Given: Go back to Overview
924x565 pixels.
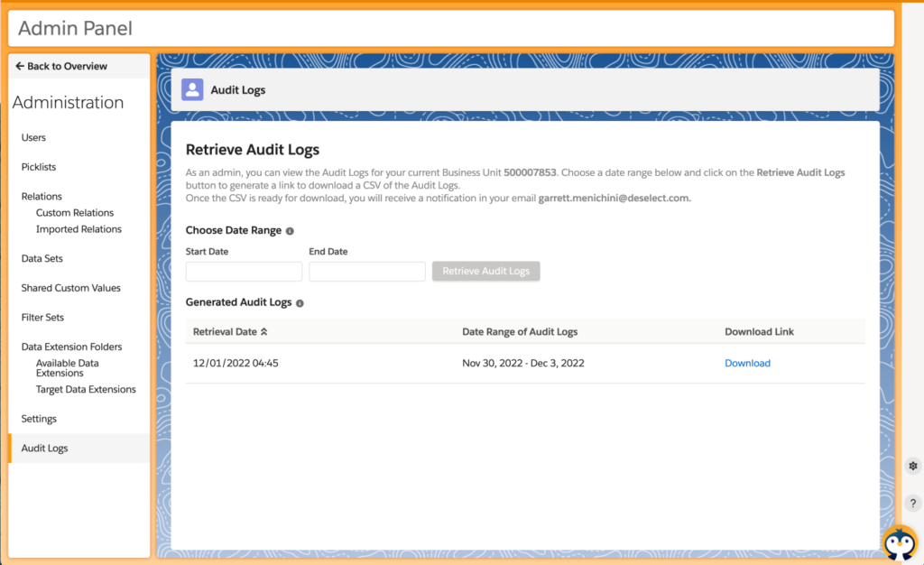Looking at the screenshot, I should pos(61,66).
